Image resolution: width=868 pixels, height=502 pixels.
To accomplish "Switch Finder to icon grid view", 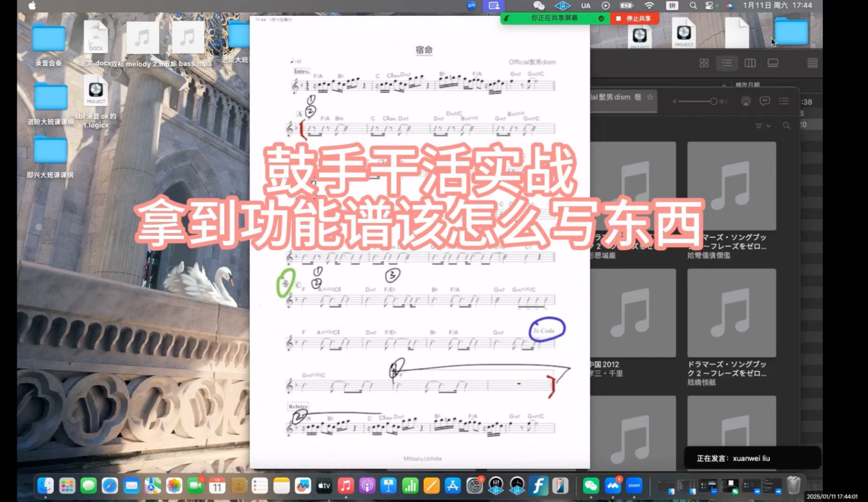I will tap(704, 63).
